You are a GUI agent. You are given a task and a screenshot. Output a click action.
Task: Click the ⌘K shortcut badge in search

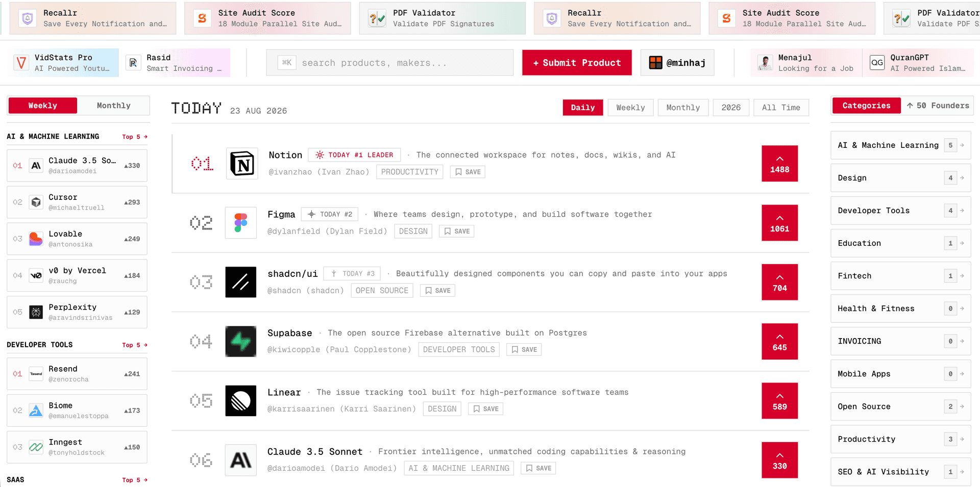[287, 63]
